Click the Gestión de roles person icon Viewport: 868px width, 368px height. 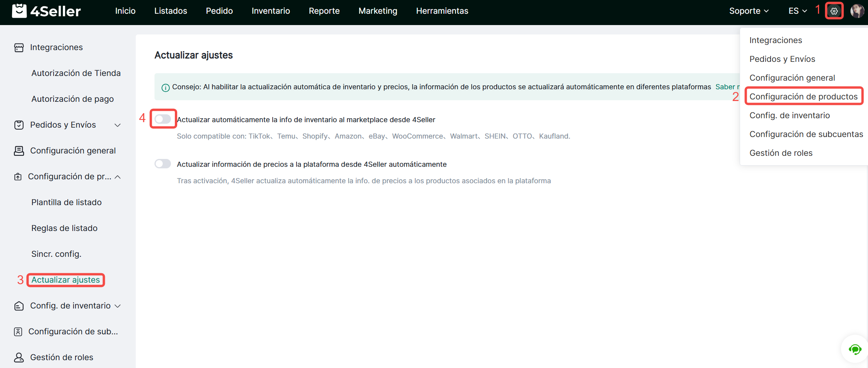(x=19, y=357)
